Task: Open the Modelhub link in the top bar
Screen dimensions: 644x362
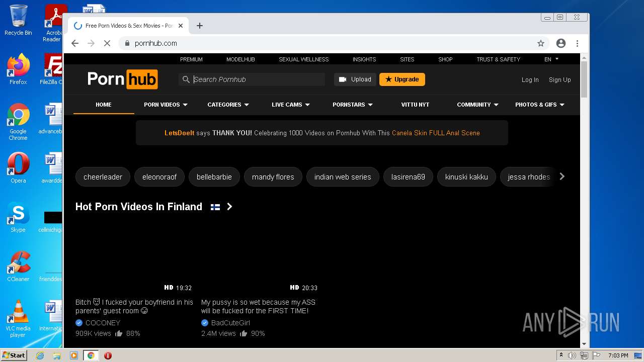Action: 240,59
